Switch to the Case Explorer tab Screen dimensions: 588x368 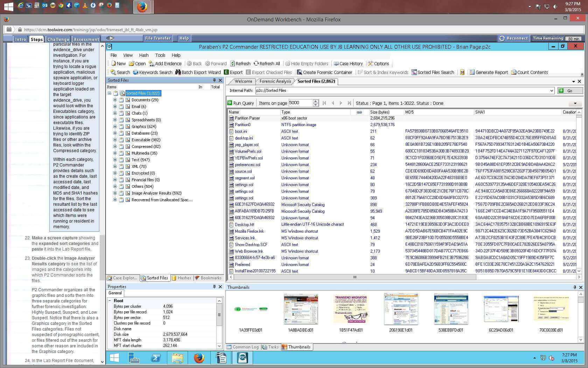pos(122,278)
